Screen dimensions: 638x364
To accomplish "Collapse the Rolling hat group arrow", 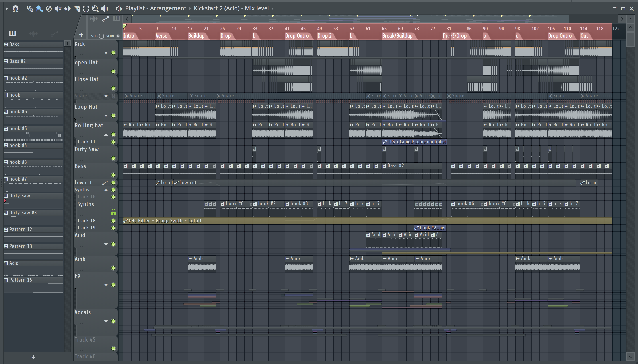I will click(106, 134).
